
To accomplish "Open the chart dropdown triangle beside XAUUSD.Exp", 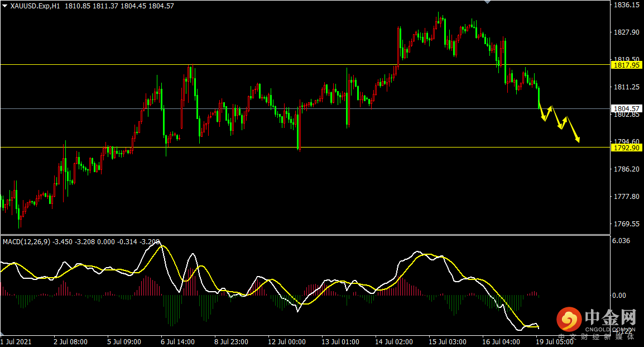I will (5, 6).
